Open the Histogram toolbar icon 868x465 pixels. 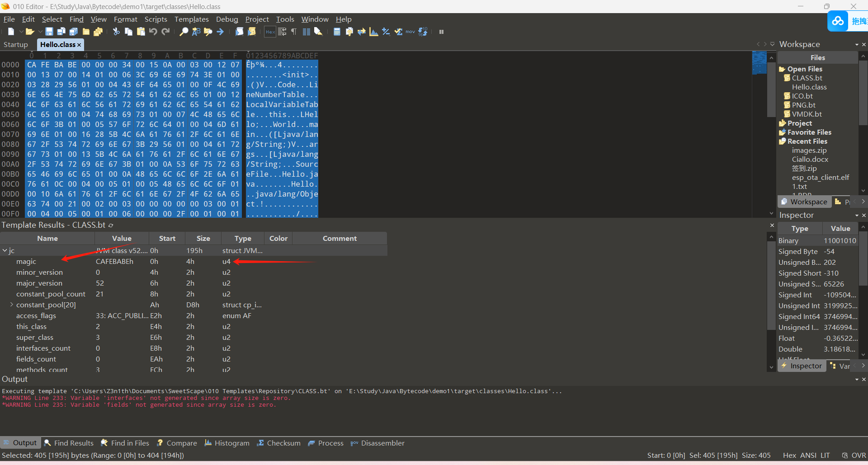[x=373, y=32]
